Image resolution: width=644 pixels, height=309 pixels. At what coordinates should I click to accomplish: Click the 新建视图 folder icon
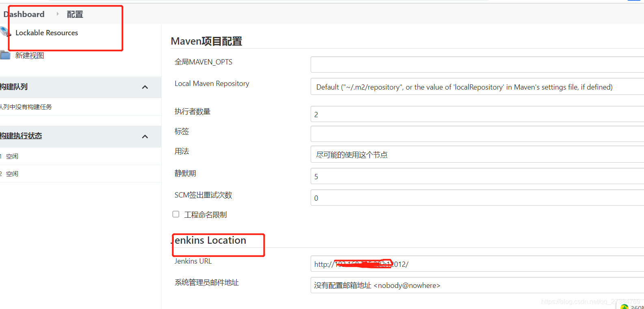pos(5,55)
